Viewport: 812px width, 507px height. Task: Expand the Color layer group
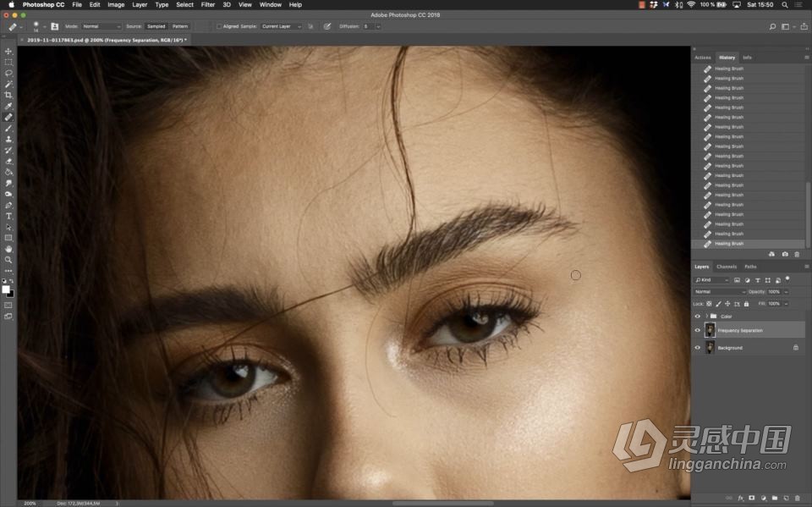pyautogui.click(x=706, y=317)
